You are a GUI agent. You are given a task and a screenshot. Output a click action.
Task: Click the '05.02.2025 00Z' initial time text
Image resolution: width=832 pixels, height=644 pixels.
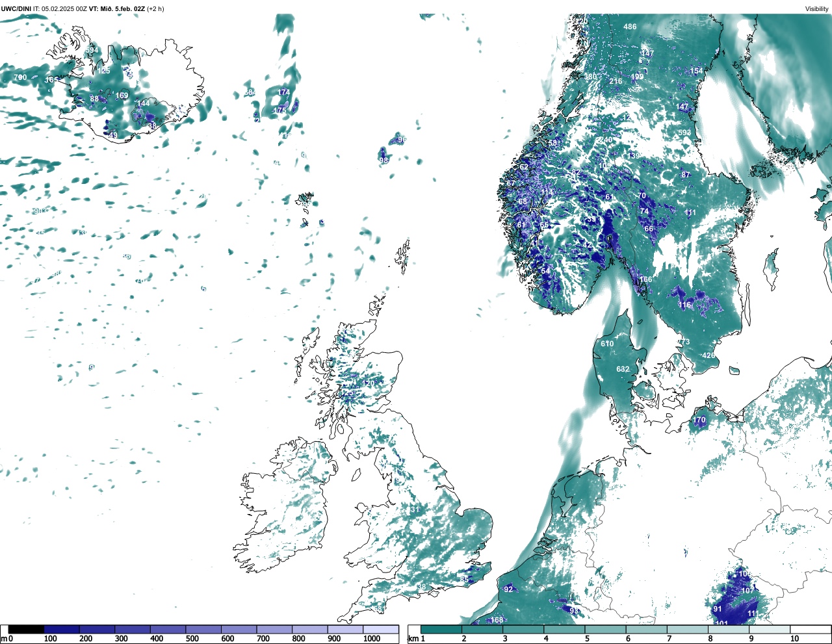click(x=64, y=9)
